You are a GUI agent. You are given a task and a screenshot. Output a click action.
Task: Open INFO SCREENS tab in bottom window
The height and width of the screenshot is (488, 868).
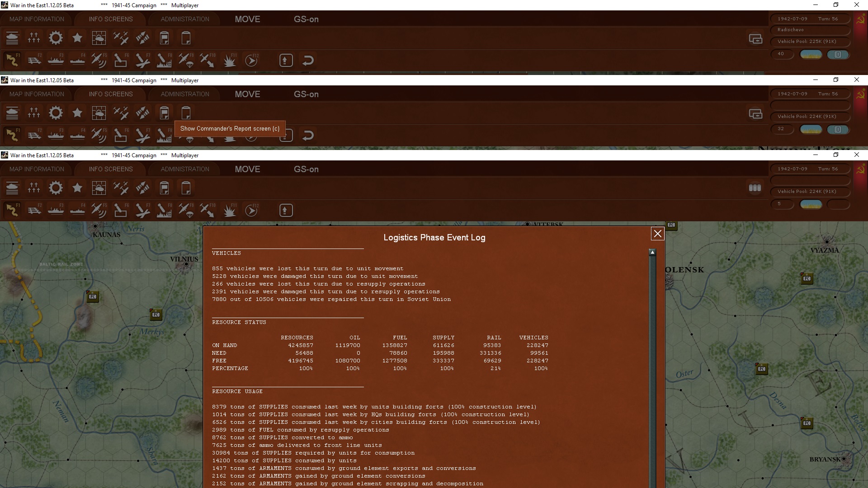(111, 169)
